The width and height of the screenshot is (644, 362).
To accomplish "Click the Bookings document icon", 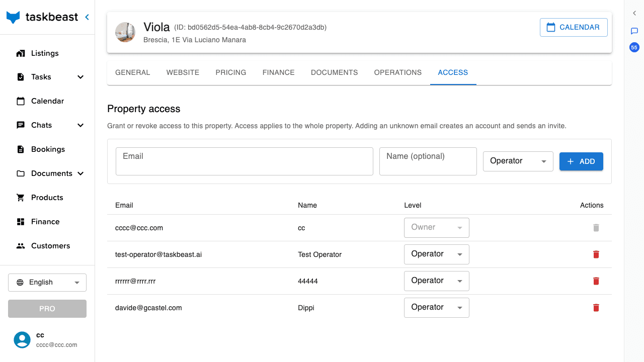I will pyautogui.click(x=21, y=149).
